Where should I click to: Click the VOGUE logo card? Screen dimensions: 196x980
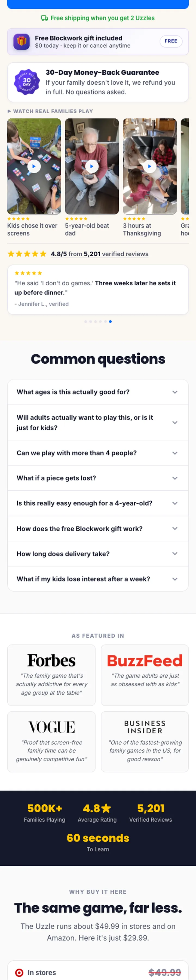coord(51,742)
